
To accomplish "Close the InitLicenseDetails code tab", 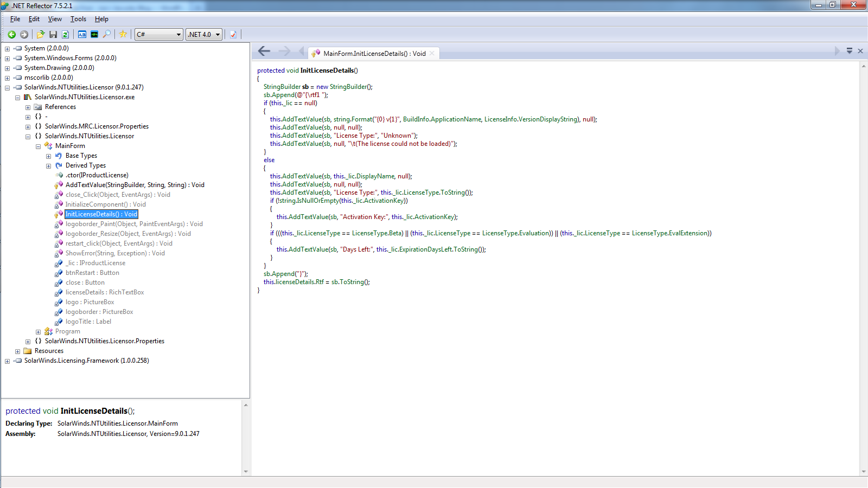I will click(x=432, y=53).
